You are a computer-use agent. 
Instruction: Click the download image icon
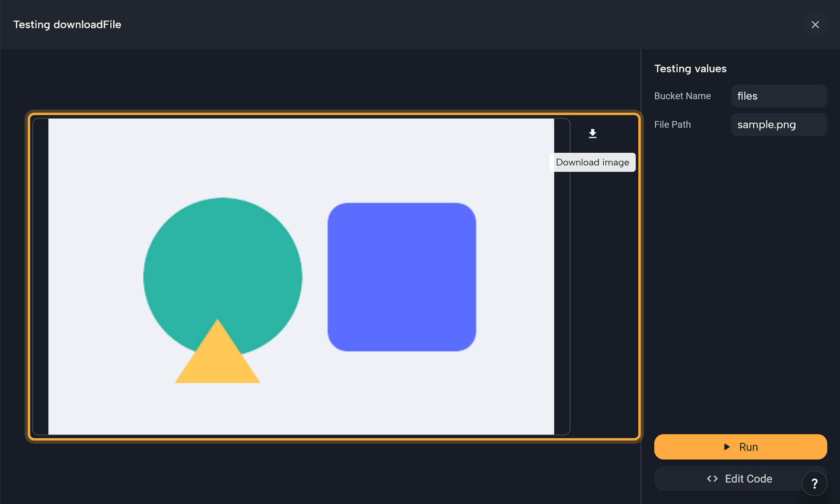pyautogui.click(x=592, y=133)
